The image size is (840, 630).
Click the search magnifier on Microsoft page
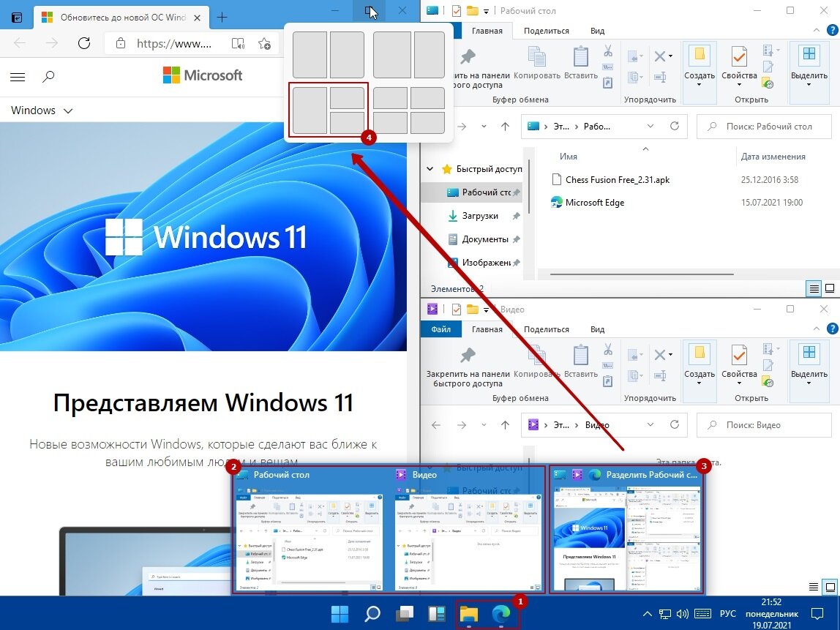[48, 77]
